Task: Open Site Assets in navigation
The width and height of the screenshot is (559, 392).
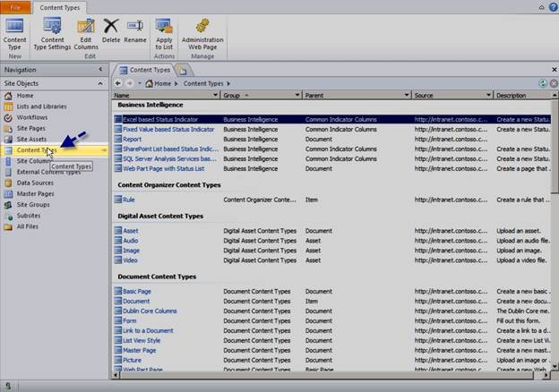Action: tap(31, 140)
